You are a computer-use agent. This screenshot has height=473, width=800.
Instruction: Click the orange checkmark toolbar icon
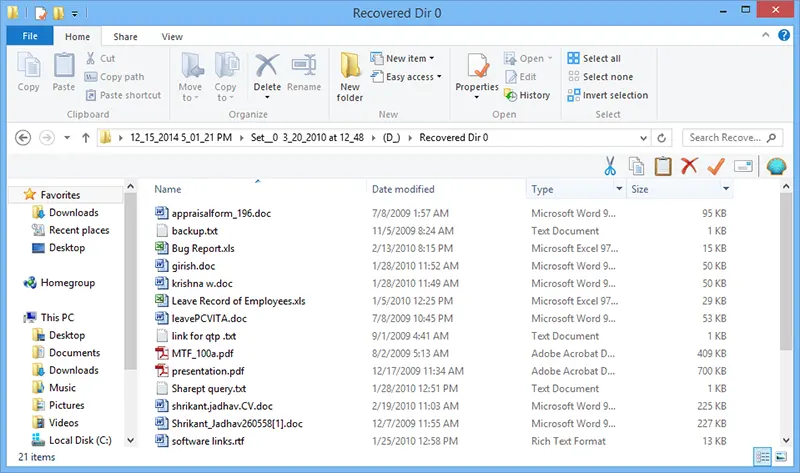click(716, 166)
